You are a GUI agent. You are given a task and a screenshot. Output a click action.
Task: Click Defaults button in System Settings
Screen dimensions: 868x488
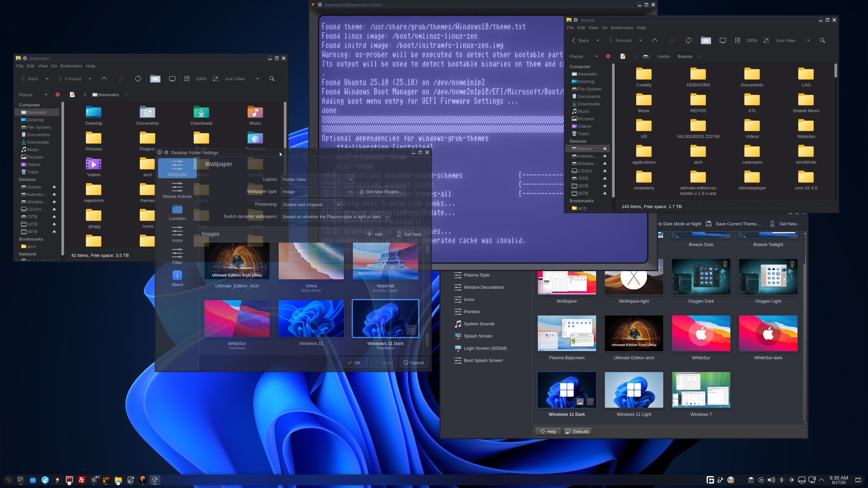click(577, 431)
